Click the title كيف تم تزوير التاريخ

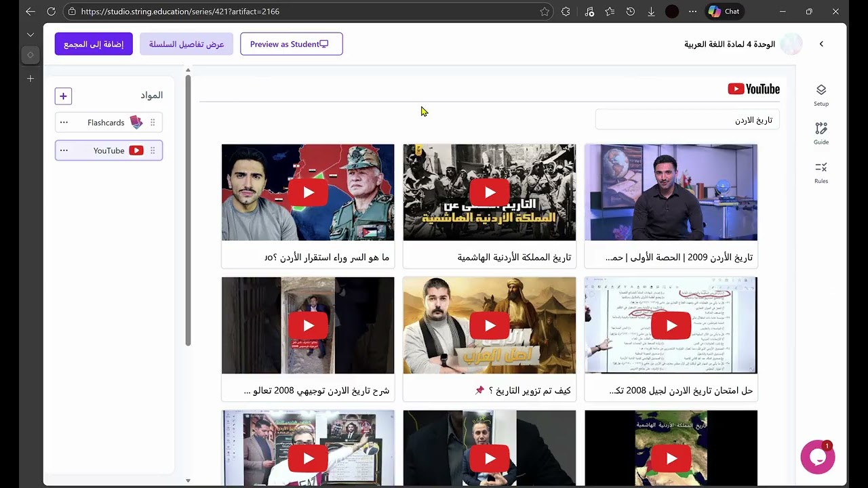[522, 390]
